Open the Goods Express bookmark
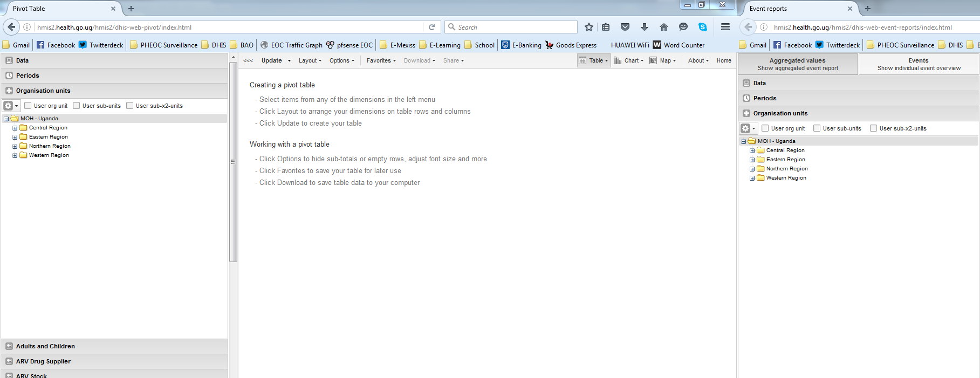 [x=571, y=45]
